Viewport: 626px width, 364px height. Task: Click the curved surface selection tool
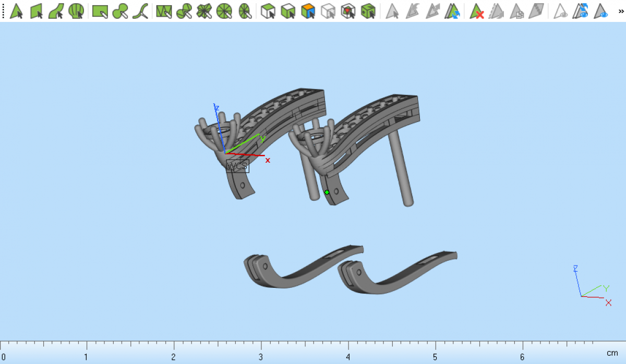56,10
